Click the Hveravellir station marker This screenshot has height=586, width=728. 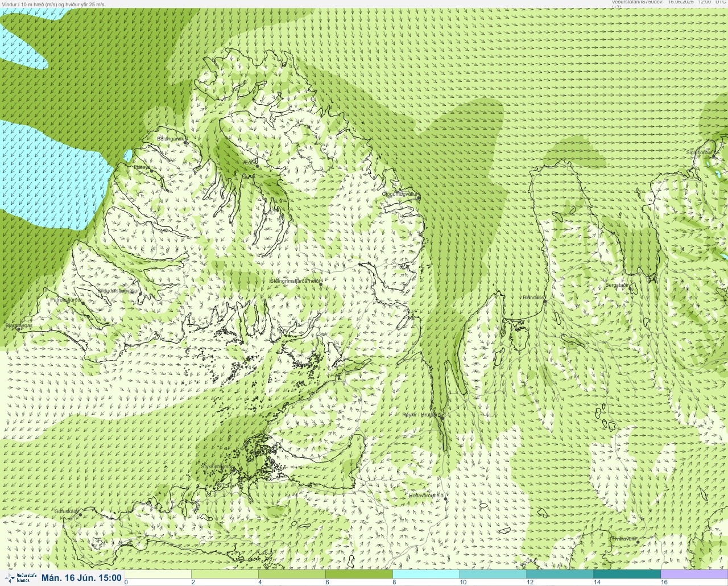(638, 542)
